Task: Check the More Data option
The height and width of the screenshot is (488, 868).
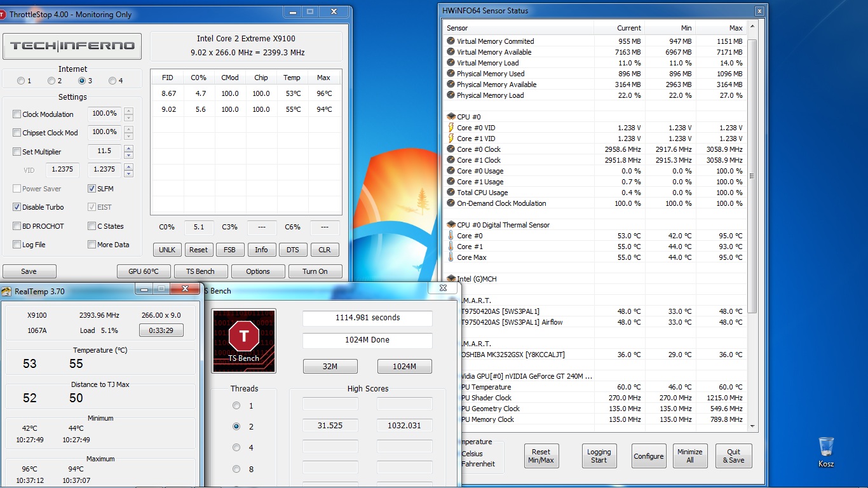Action: (92, 245)
